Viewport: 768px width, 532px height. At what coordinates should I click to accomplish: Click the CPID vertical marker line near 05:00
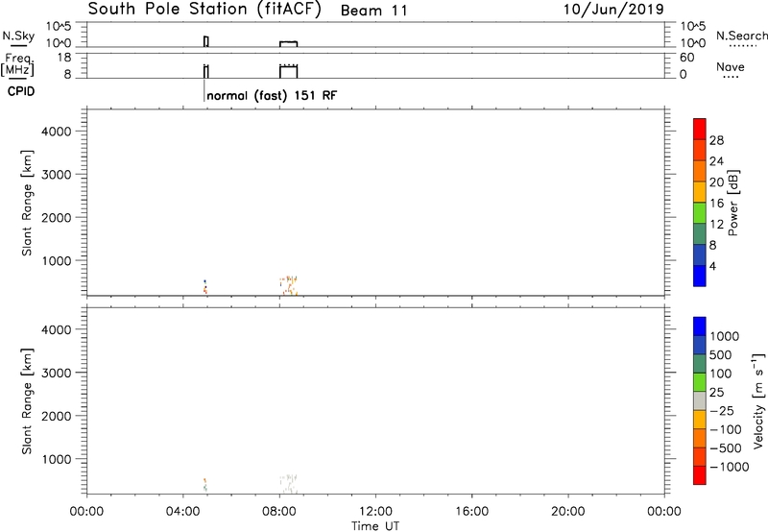204,90
